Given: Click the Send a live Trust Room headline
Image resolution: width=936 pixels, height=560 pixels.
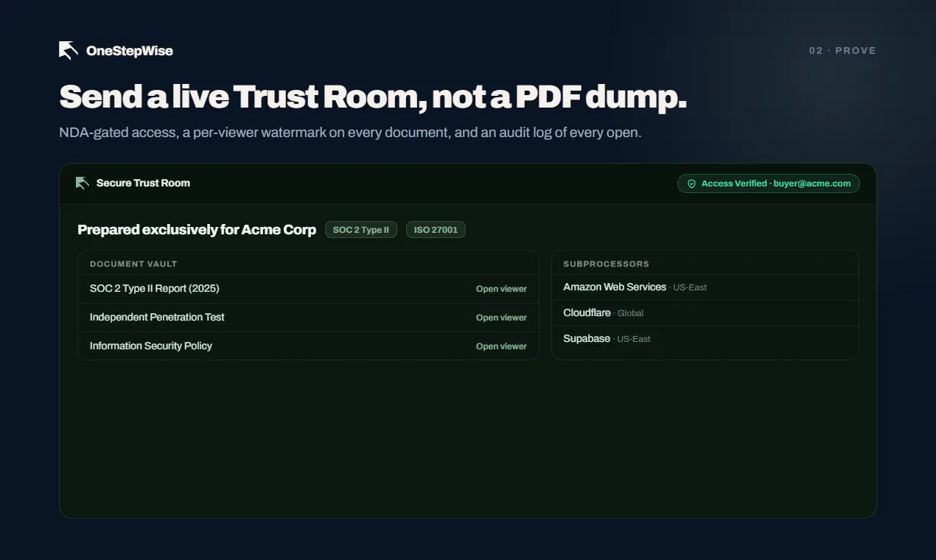Looking at the screenshot, I should point(373,97).
